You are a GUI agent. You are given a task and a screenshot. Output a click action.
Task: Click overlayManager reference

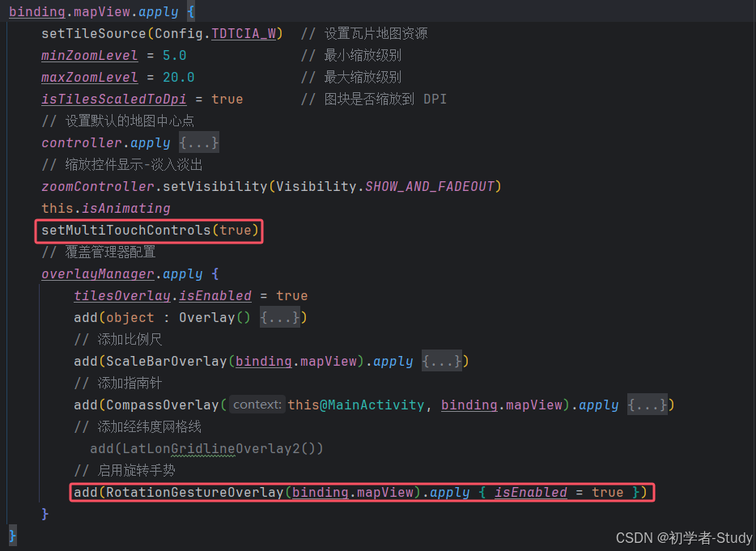[x=98, y=273]
